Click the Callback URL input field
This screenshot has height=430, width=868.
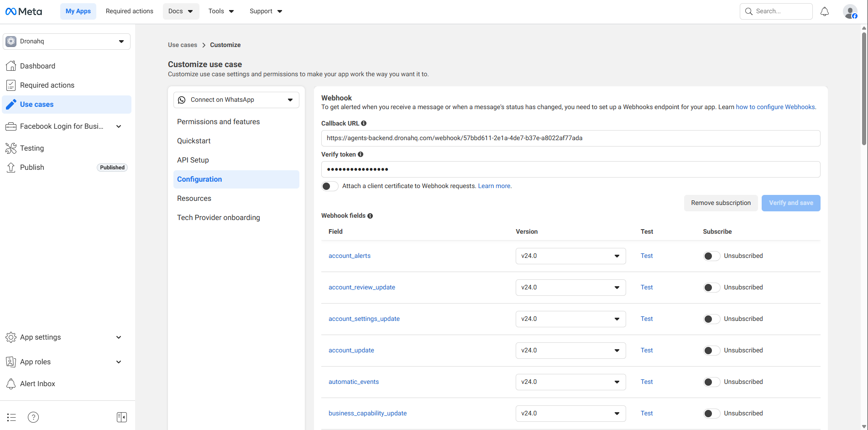pos(570,138)
